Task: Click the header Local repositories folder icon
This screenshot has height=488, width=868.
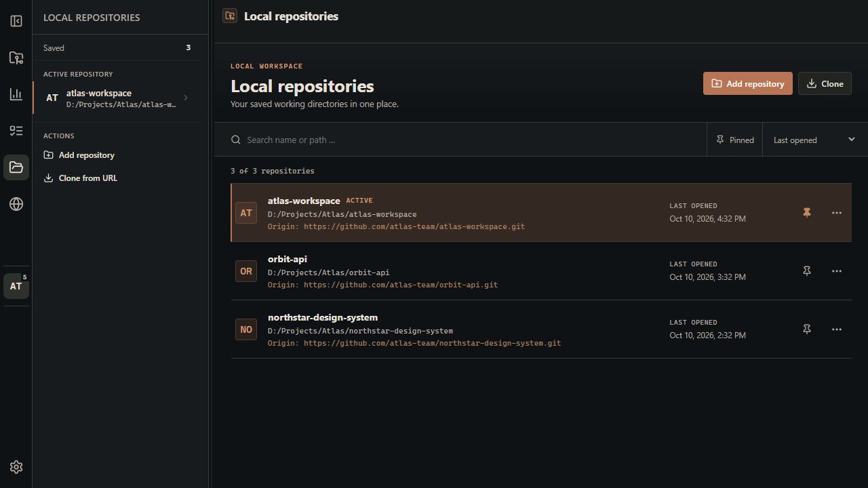Action: pyautogui.click(x=230, y=16)
